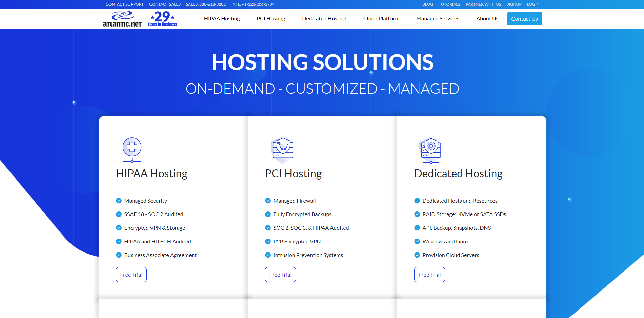This screenshot has width=644, height=318.
Task: Click the PCI Hosting card heading
Action: point(293,174)
